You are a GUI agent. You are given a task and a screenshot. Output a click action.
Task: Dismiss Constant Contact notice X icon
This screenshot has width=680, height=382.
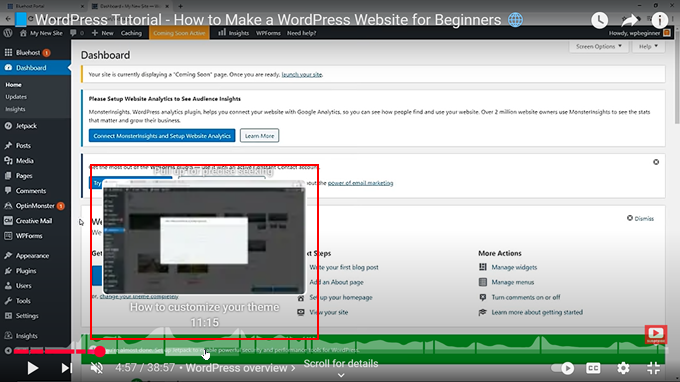(656, 162)
